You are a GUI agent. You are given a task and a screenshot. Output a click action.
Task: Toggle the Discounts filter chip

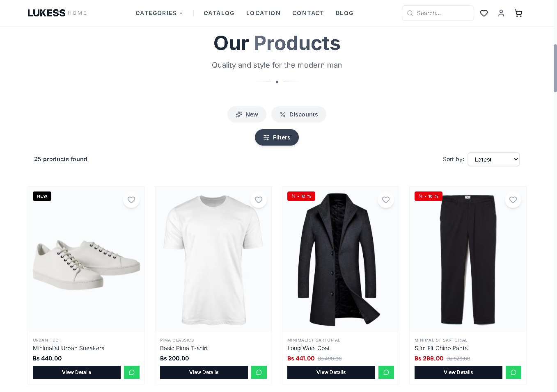point(299,114)
